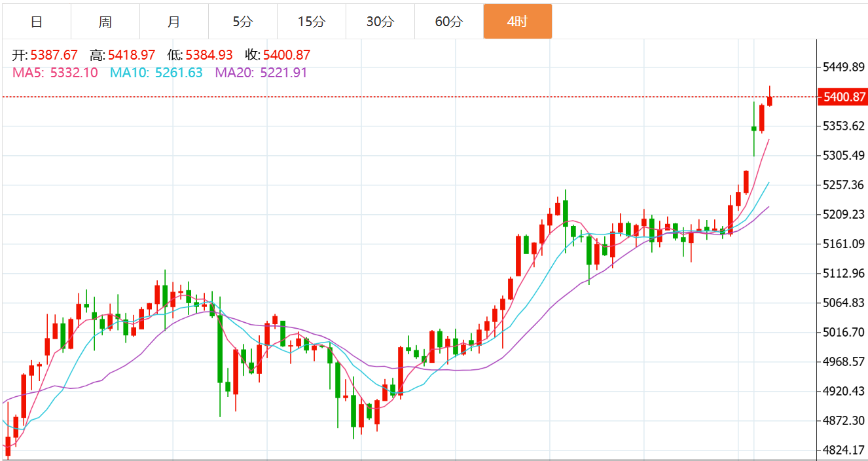Viewport: 868px width, 461px height.
Task: Click the high price value 5418.97
Action: coord(132,55)
